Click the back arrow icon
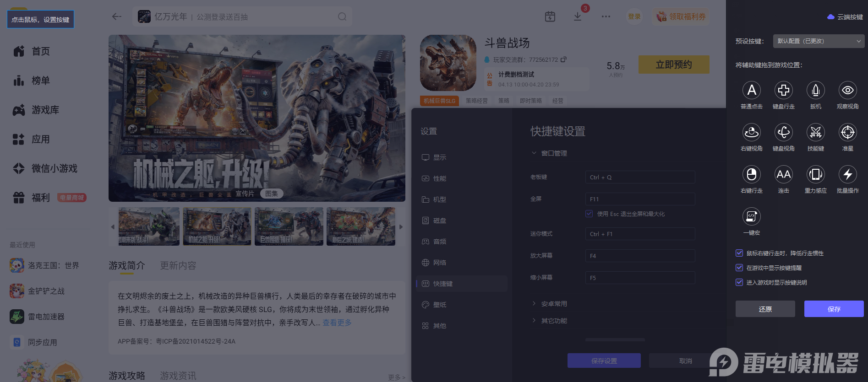The image size is (868, 382). click(117, 16)
